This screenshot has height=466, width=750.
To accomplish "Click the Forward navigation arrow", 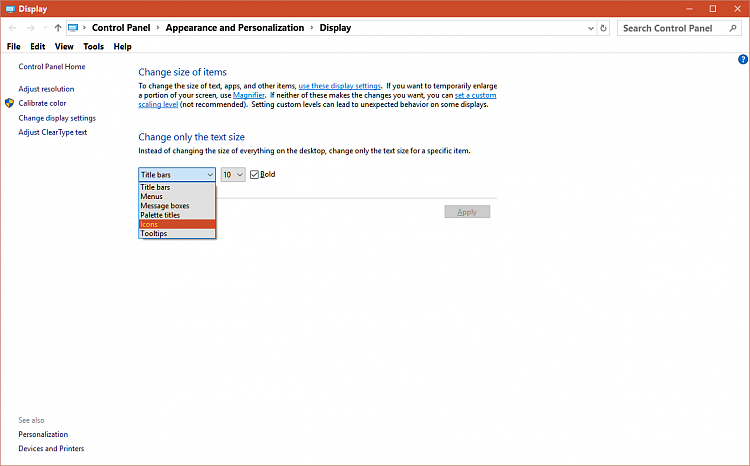I will click(x=31, y=28).
